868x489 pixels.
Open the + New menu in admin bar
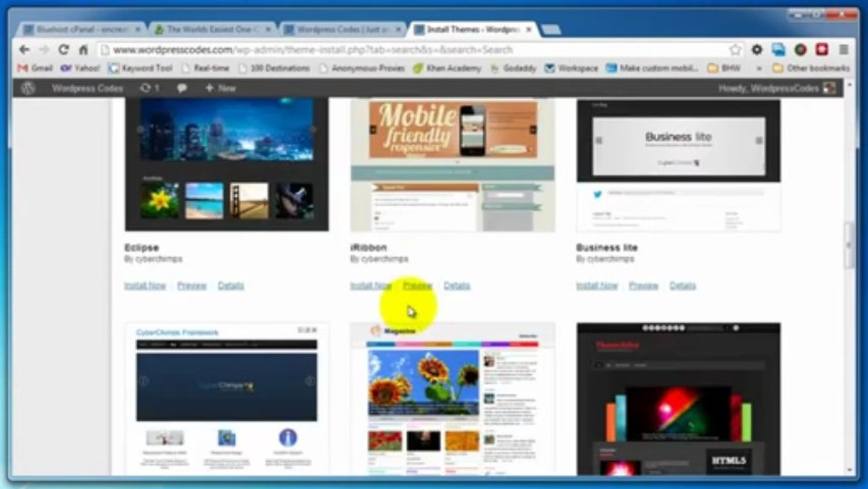[x=220, y=88]
